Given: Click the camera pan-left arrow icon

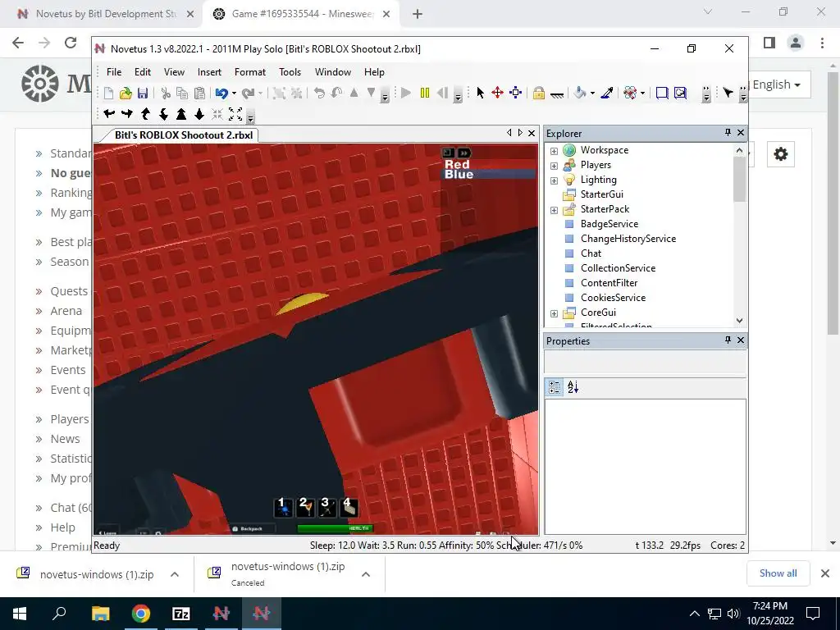Looking at the screenshot, I should point(109,113).
